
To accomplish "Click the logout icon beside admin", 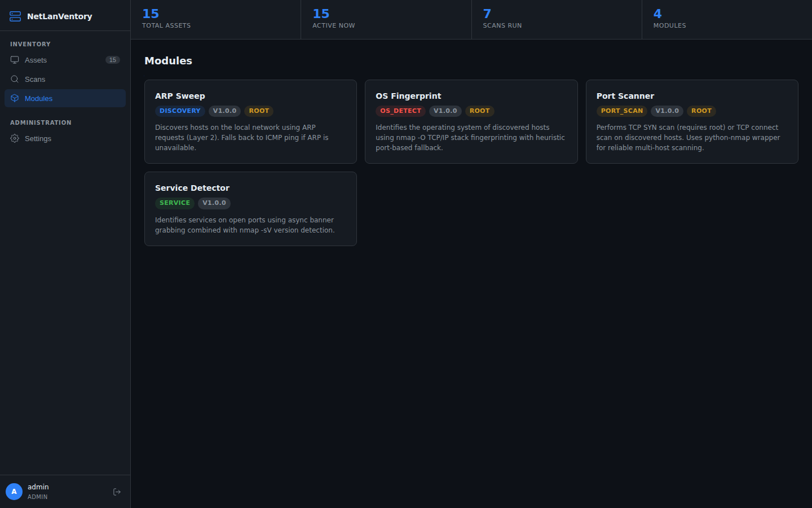I will (x=117, y=492).
